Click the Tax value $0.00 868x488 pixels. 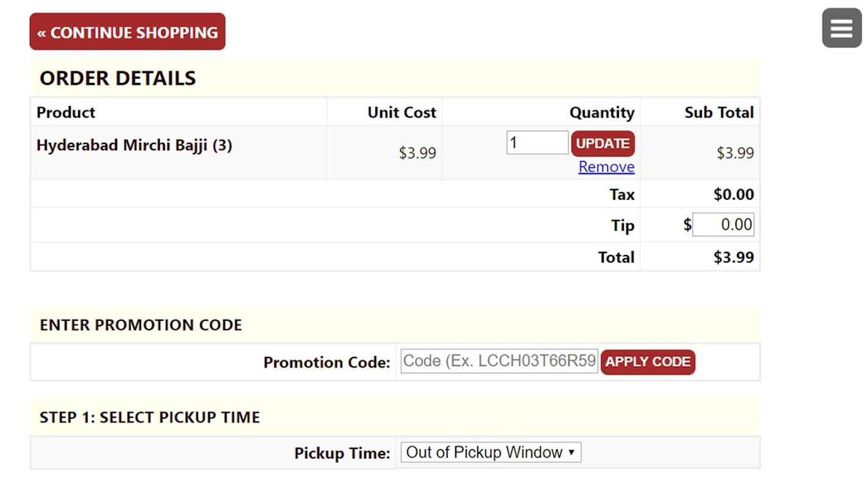(733, 195)
